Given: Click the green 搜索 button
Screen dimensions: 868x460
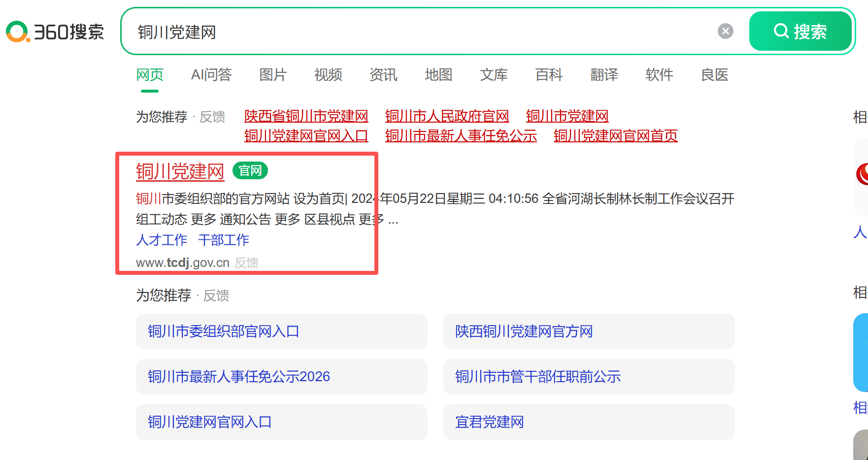Looking at the screenshot, I should [801, 32].
